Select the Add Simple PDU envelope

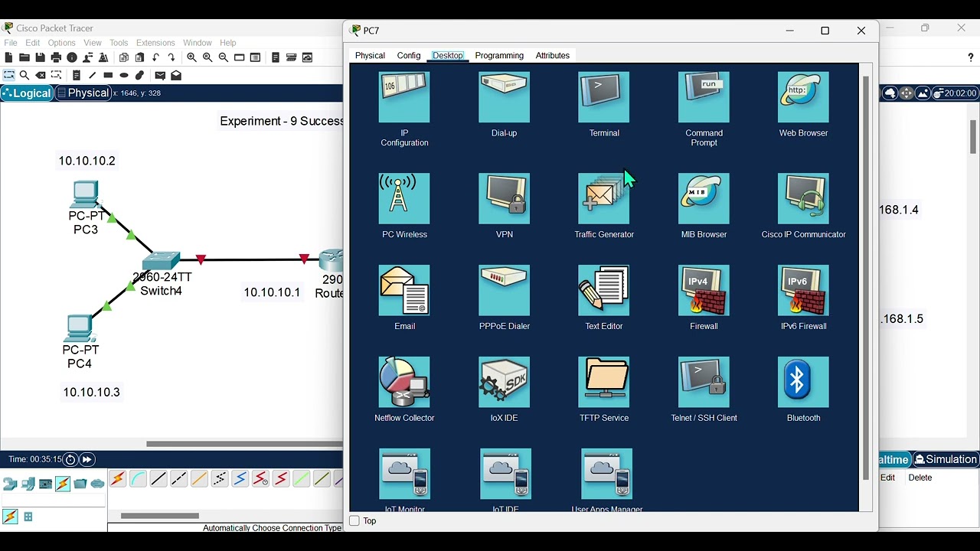[x=160, y=76]
